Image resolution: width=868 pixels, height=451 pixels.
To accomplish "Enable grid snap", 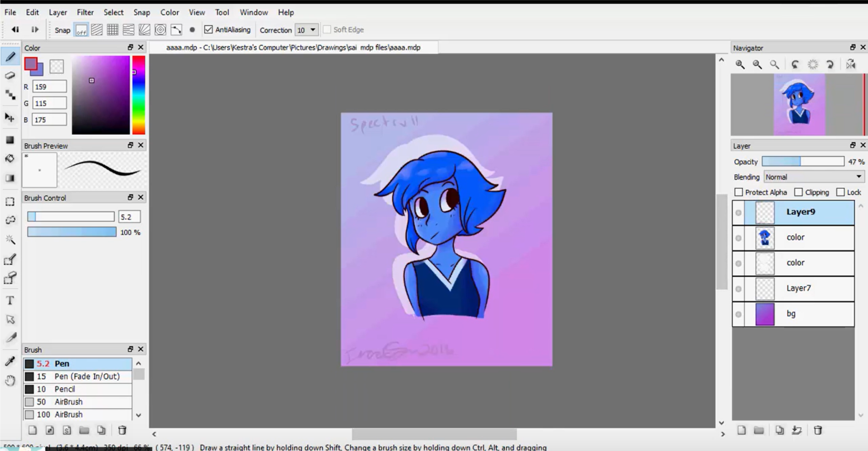I will click(x=112, y=30).
